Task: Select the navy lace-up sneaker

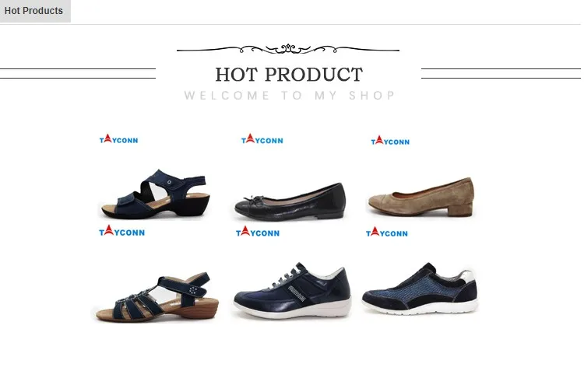Action: (x=292, y=290)
